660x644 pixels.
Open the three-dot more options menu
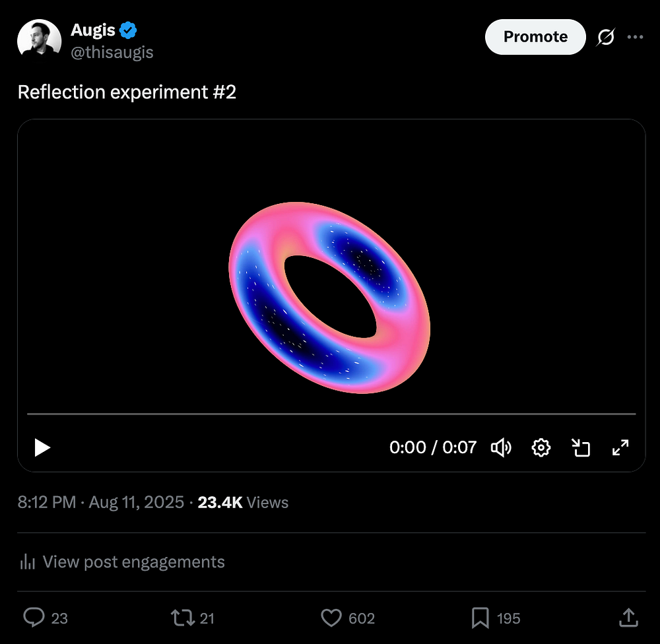(x=635, y=38)
